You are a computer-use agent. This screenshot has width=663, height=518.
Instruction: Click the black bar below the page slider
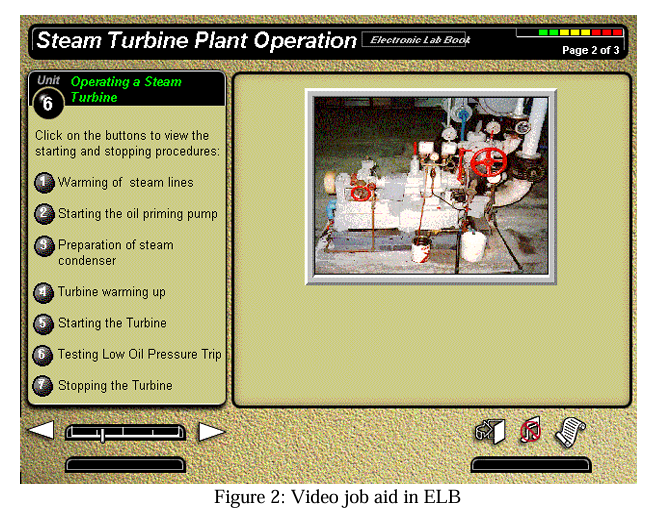[x=125, y=465]
